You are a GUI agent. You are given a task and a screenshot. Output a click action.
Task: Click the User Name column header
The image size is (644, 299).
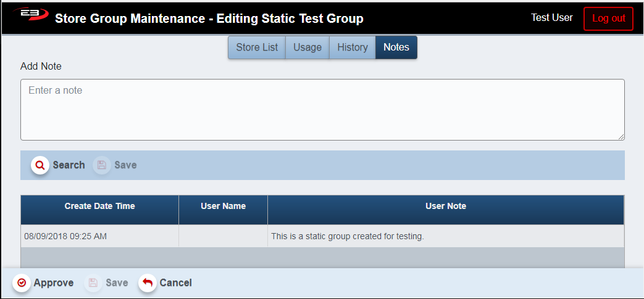(223, 207)
